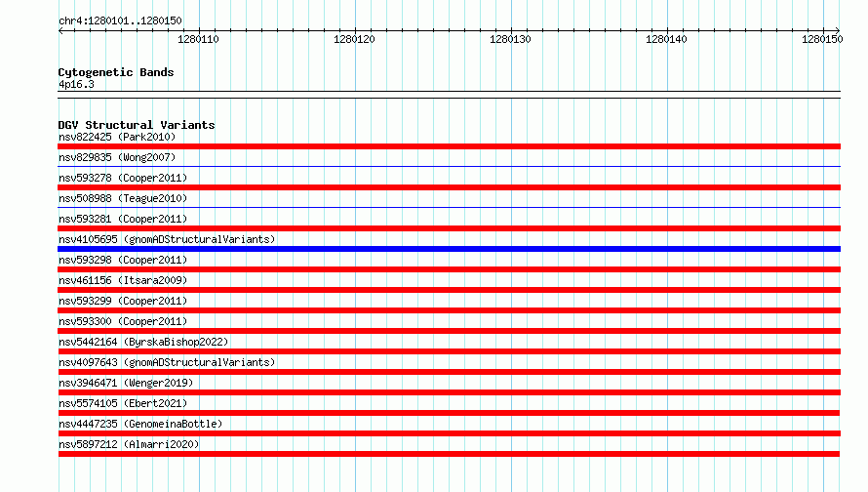Select the thin blue line under nsv508988
Image resolution: width=868 pixels, height=492 pixels.
pyautogui.click(x=449, y=207)
